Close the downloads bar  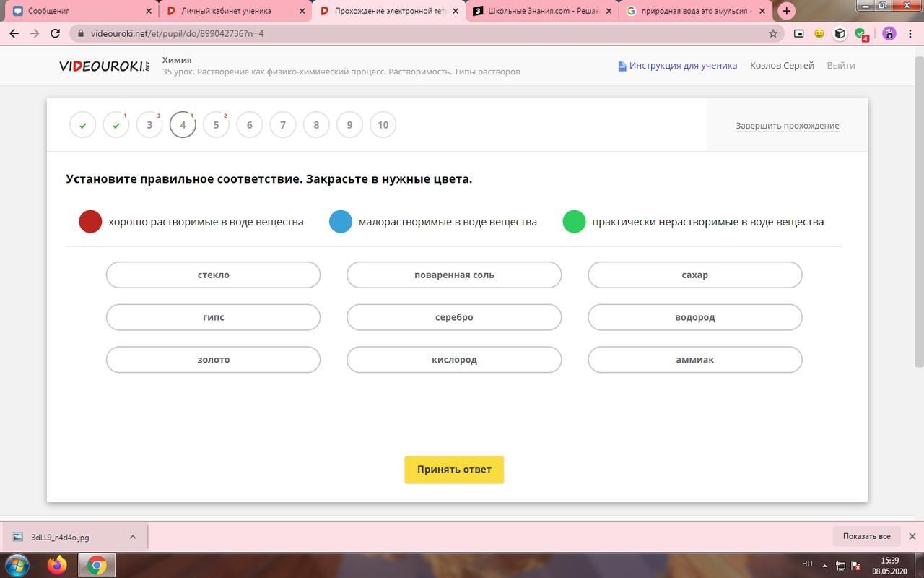click(x=912, y=536)
